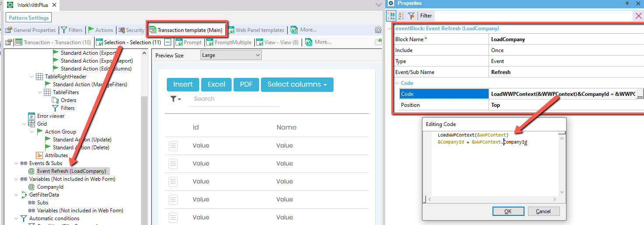Click the Properties filter text field
Image resolution: width=644 pixels, height=225 pixels.
[x=533, y=16]
